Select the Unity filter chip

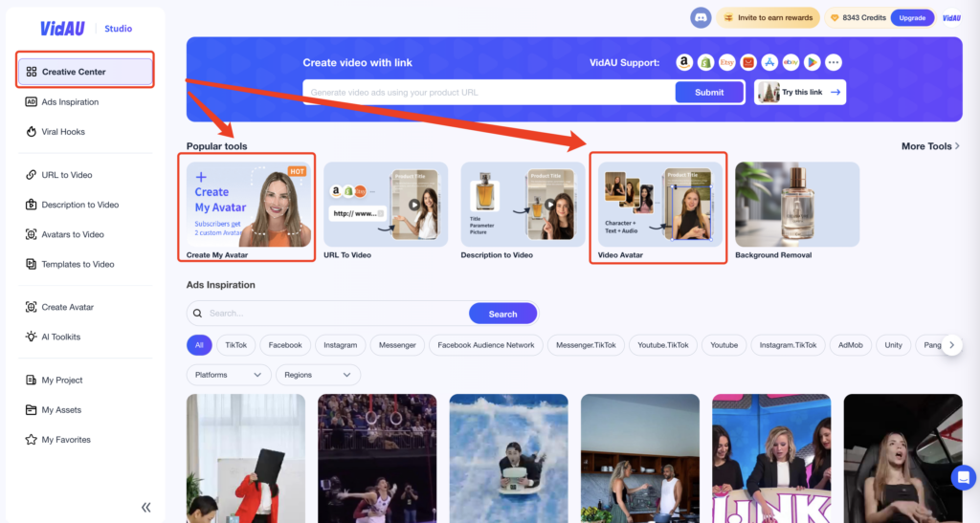(x=893, y=345)
